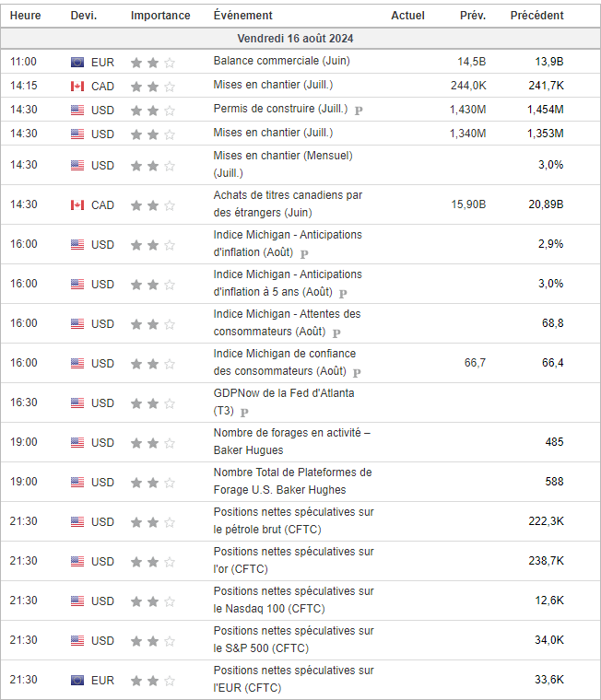Click the Importance column header
This screenshot has height=700, width=601.
point(160,16)
